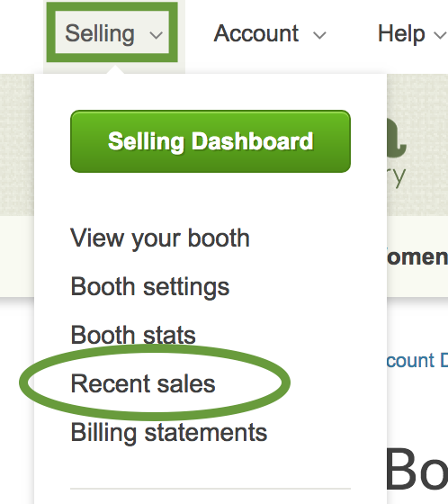
Task: Click the dropdown pointer triangle under Selling
Action: coord(115,69)
